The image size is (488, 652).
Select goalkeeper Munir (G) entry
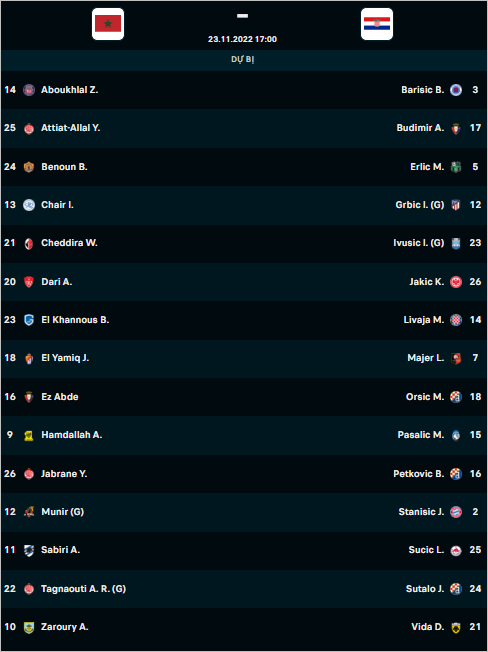point(63,512)
